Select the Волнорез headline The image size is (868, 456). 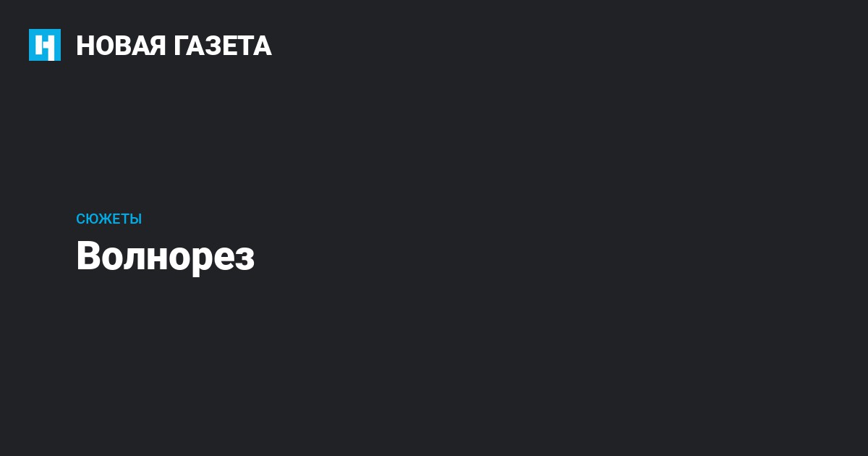[166, 256]
